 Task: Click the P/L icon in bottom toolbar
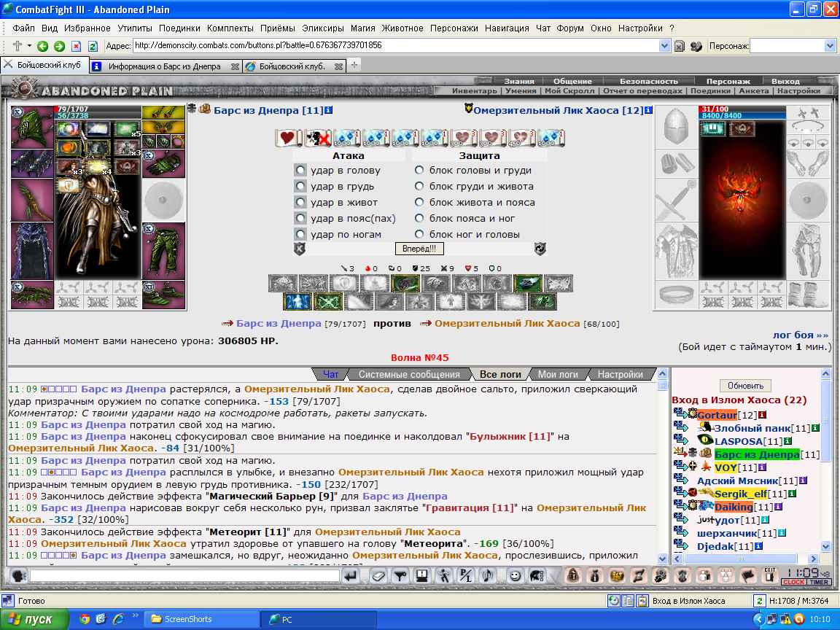[x=465, y=576]
